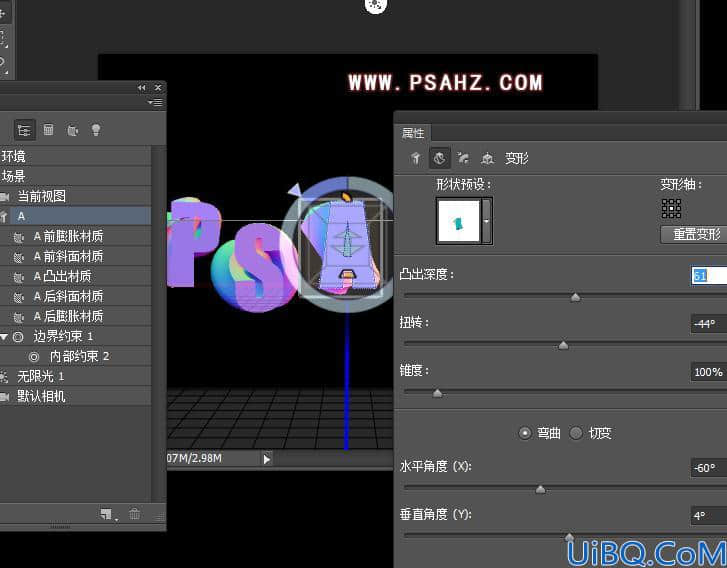This screenshot has width=727, height=568.
Task: Click the 3D letter P on canvas
Action: pyautogui.click(x=194, y=241)
